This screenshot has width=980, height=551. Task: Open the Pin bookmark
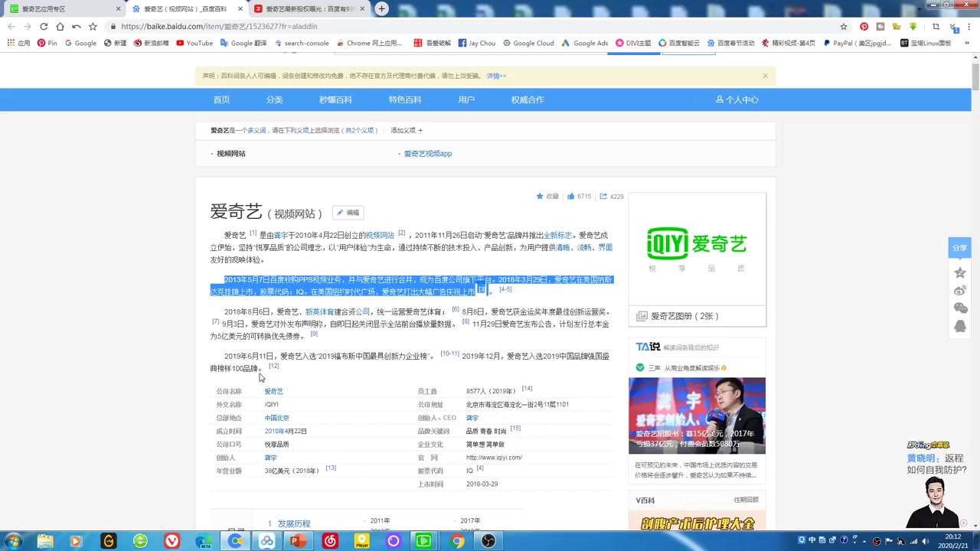[x=47, y=43]
